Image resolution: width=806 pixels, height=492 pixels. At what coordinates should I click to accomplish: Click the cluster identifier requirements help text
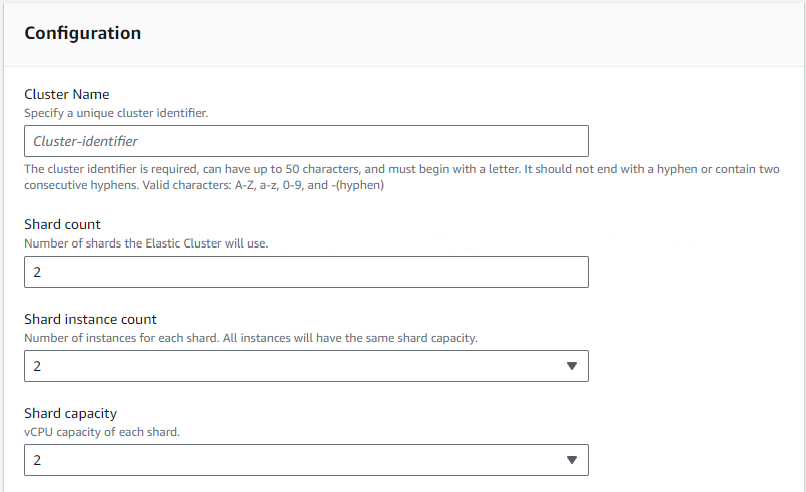click(x=400, y=176)
